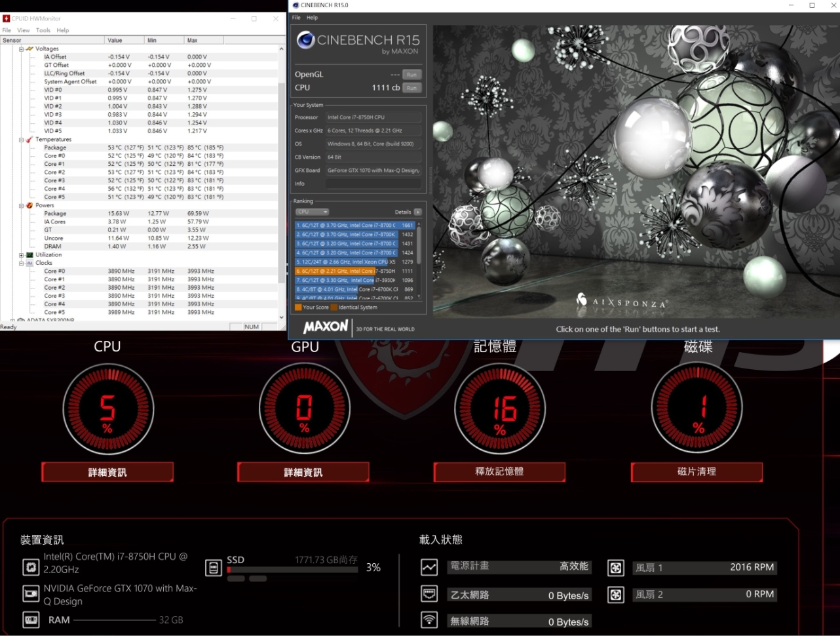Select the Intel Xeon ranking entry scoring 1279
This screenshot has height=636, width=840.
point(355,262)
